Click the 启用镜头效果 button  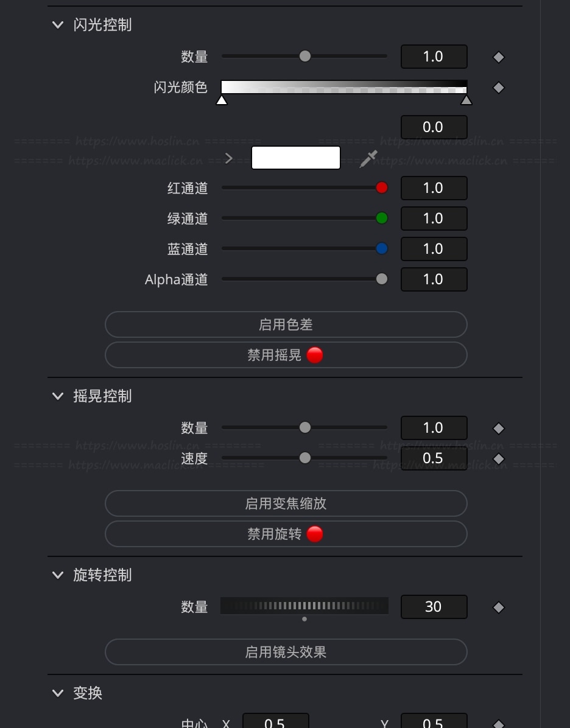click(286, 653)
